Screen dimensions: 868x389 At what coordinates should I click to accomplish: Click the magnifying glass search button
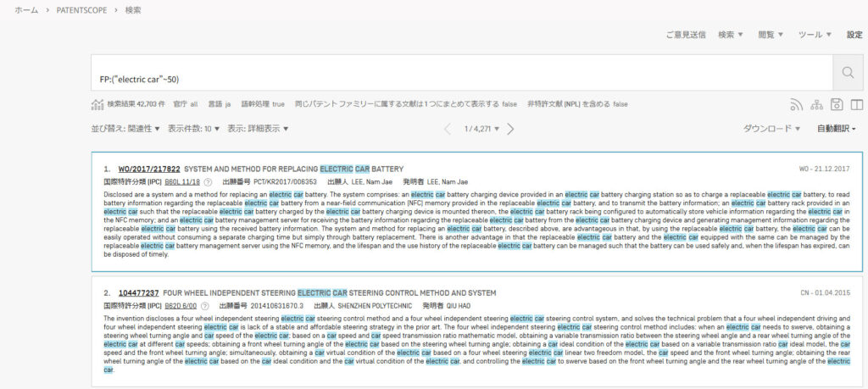847,74
